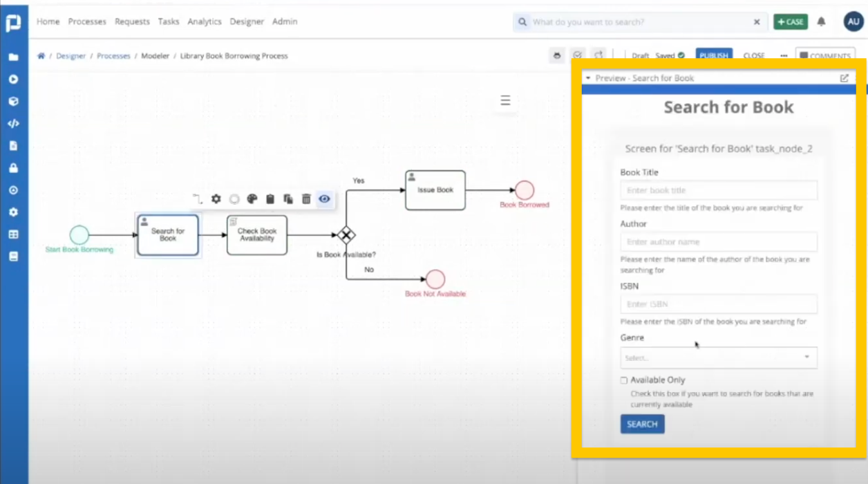
Task: Toggle the eye preview icon on node toolbar
Action: coord(324,199)
